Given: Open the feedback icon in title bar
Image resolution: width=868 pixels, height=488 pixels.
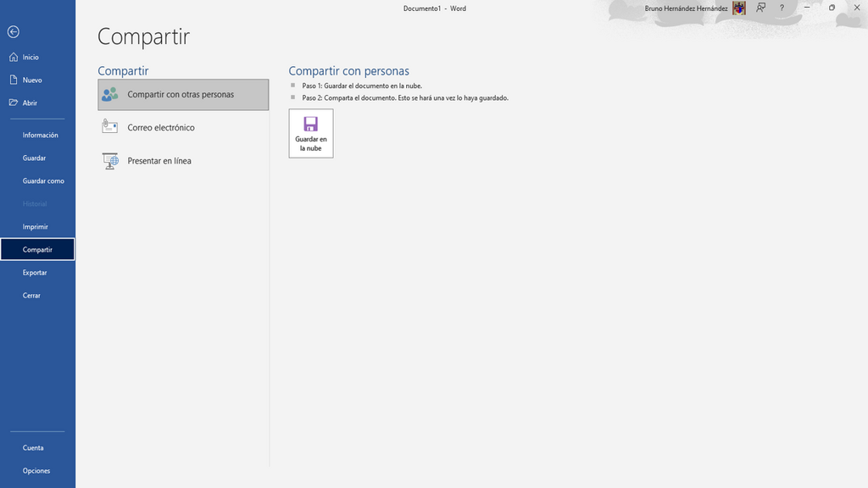Looking at the screenshot, I should [760, 8].
